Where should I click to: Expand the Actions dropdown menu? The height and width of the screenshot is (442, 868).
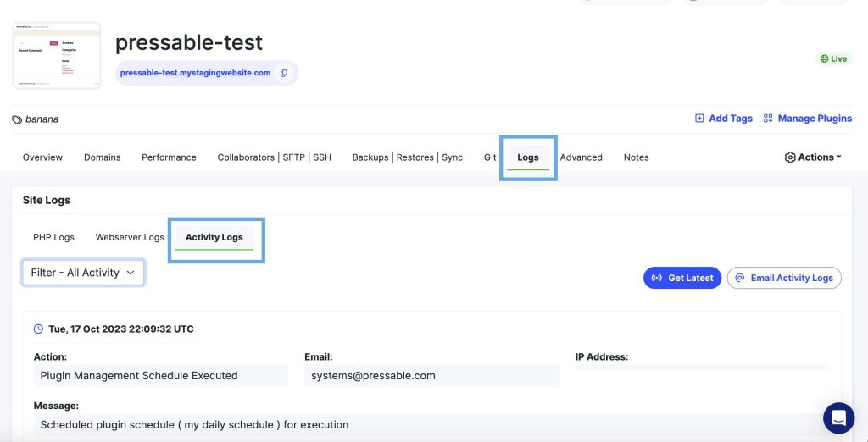pyautogui.click(x=814, y=157)
